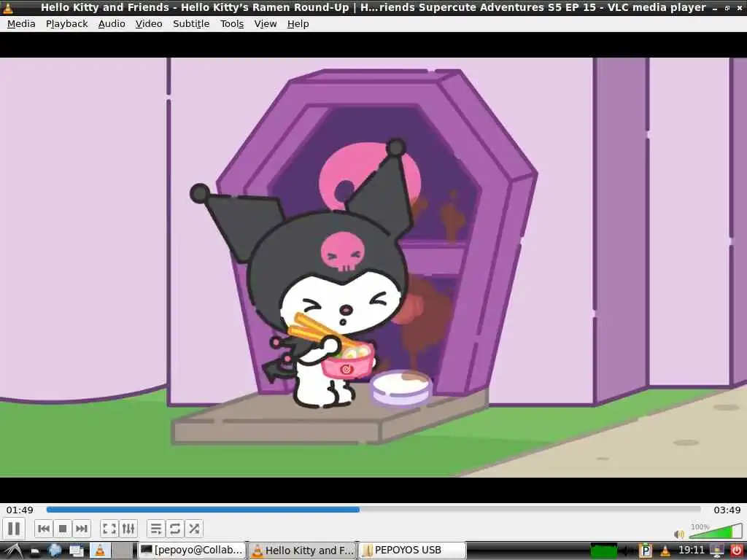Show extended settings and effects
The image size is (747, 560).
coord(128,529)
